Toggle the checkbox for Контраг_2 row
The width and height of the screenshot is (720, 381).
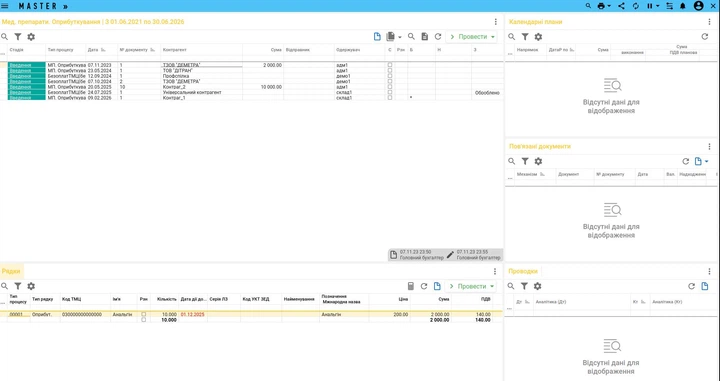coord(390,87)
